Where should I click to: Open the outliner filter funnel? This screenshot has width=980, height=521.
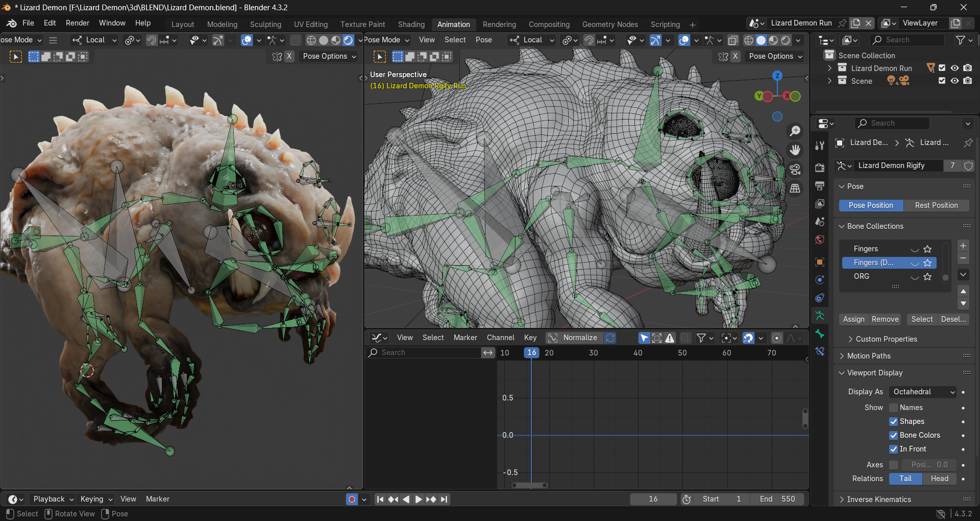(x=961, y=40)
